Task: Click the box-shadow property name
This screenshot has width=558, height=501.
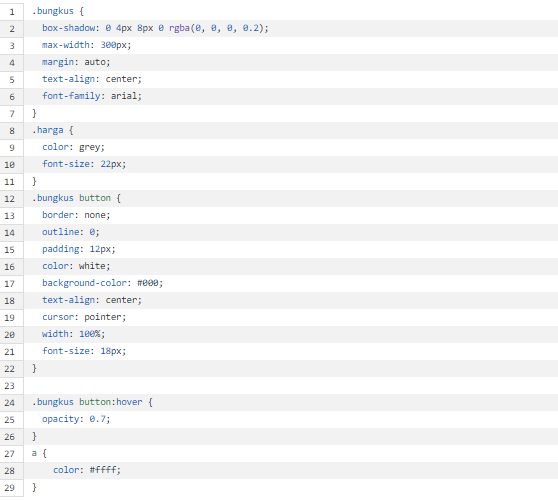Action: [68, 28]
